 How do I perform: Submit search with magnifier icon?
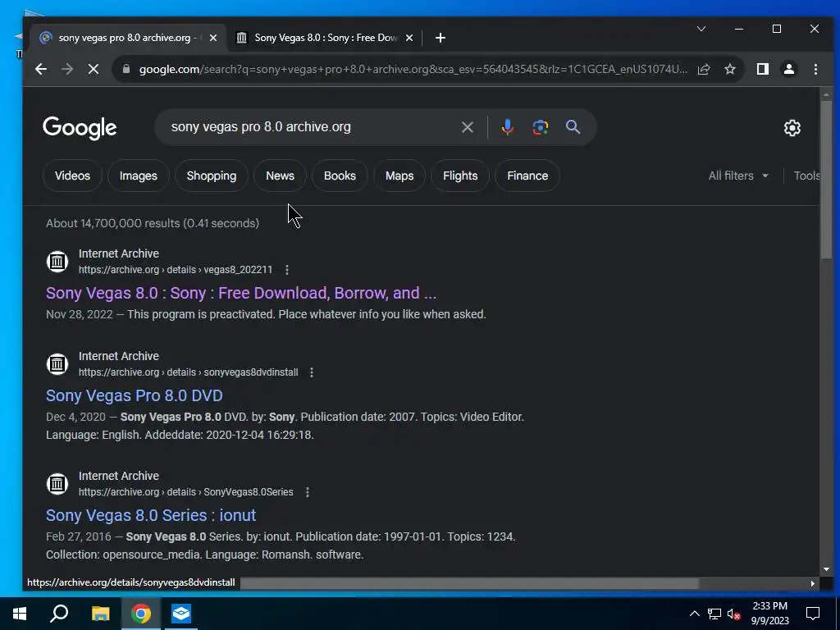(x=573, y=127)
